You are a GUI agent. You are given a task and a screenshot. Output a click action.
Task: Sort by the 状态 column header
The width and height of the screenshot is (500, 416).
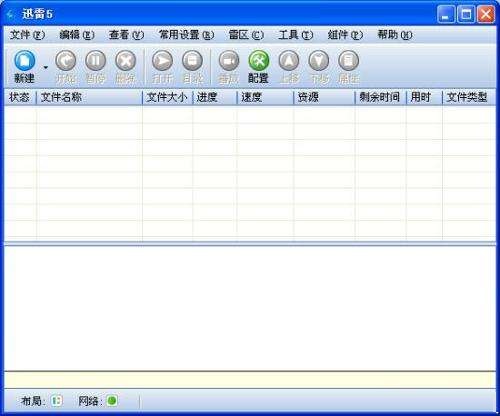[20, 97]
